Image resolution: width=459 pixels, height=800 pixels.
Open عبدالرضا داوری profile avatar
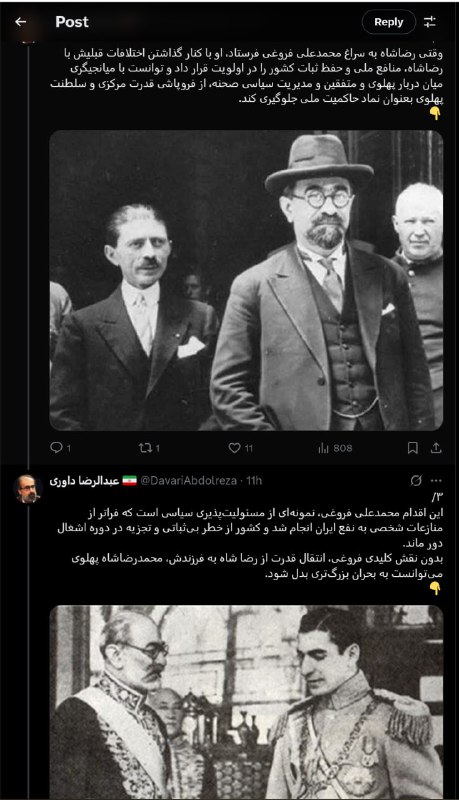28,489
